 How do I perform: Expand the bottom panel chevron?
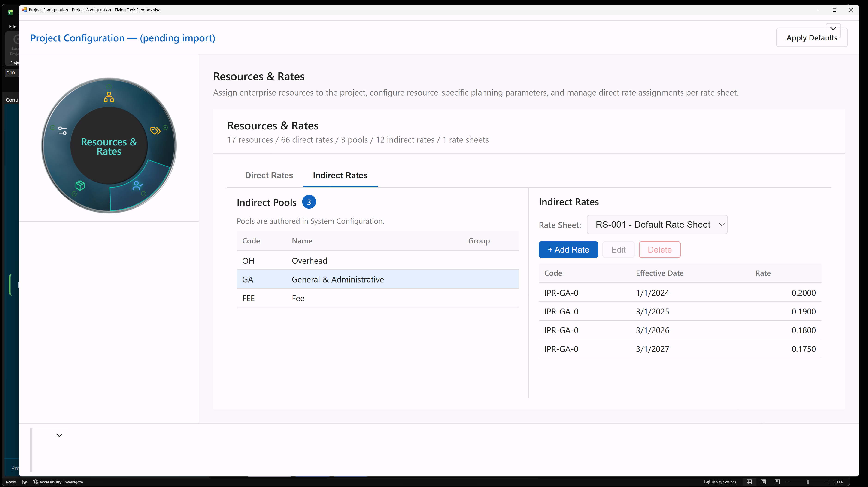pos(59,435)
